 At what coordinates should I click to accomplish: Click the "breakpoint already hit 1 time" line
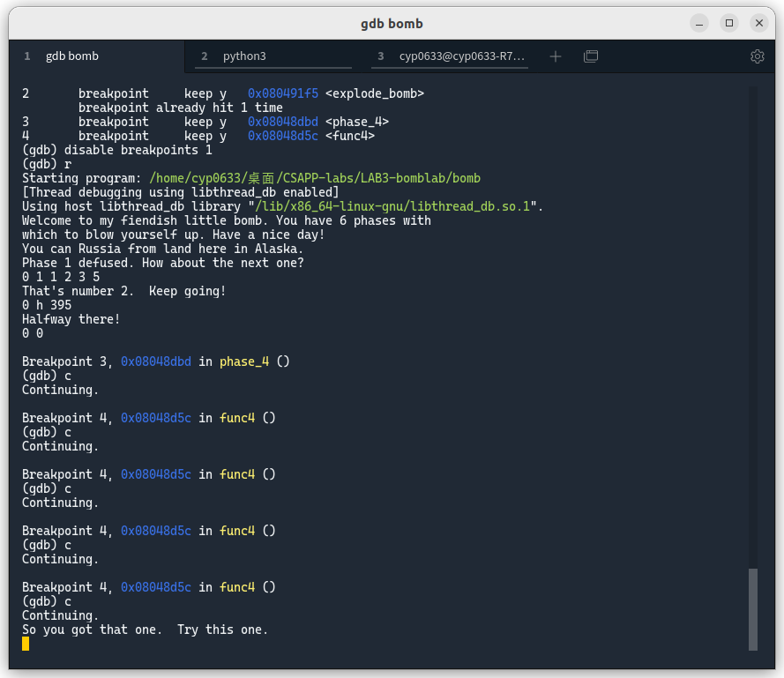pos(181,108)
